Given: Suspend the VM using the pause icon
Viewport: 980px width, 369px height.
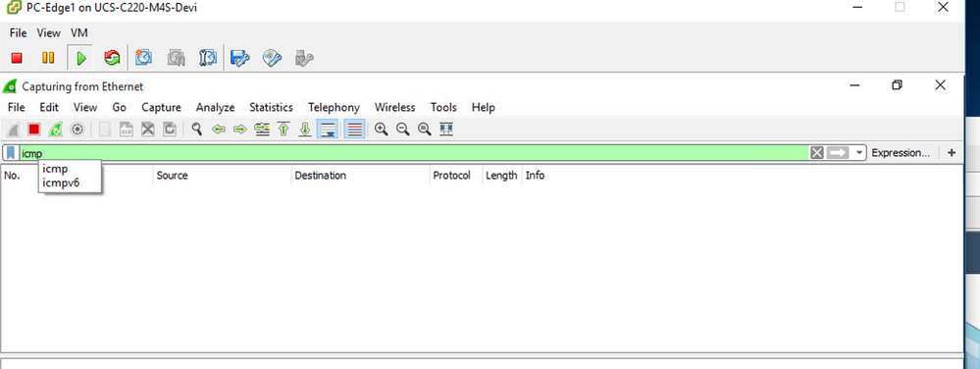Looking at the screenshot, I should [x=47, y=58].
